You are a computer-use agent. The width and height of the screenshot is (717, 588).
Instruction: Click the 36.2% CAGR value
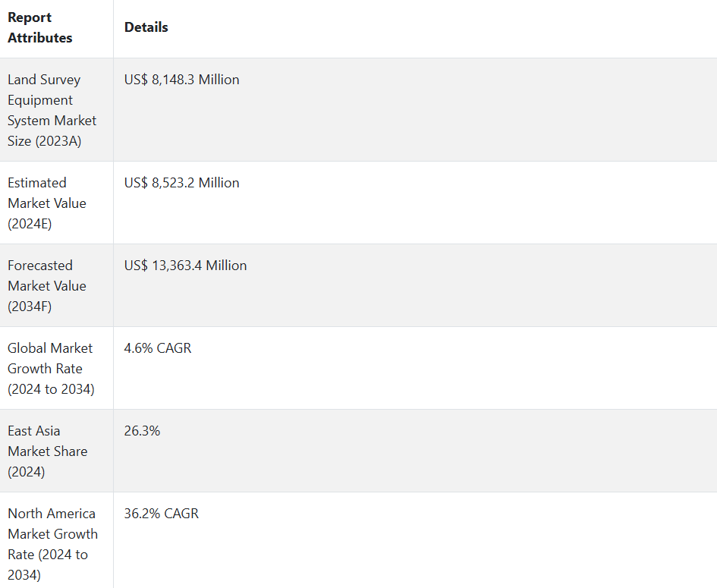pos(162,514)
